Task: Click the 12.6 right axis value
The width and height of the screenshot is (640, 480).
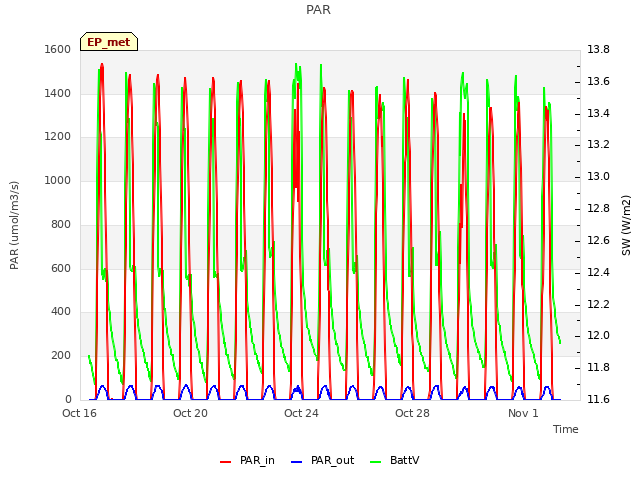Action: coord(598,240)
